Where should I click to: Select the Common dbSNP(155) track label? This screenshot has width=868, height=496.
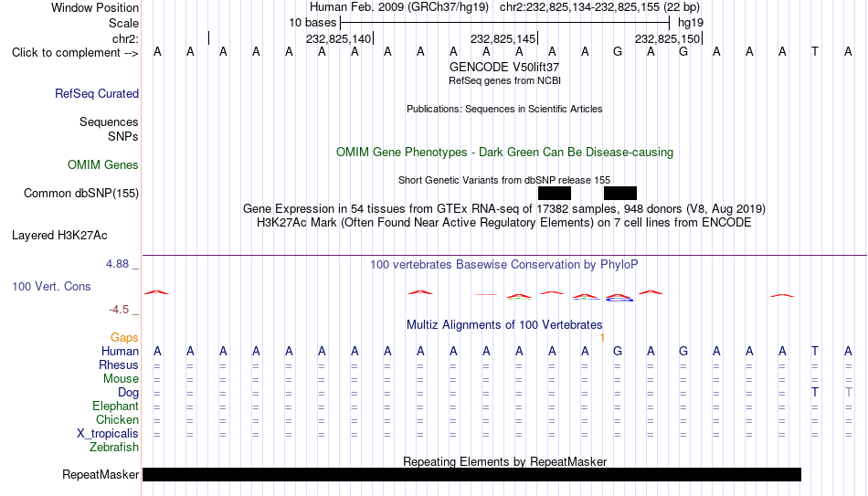tap(81, 194)
